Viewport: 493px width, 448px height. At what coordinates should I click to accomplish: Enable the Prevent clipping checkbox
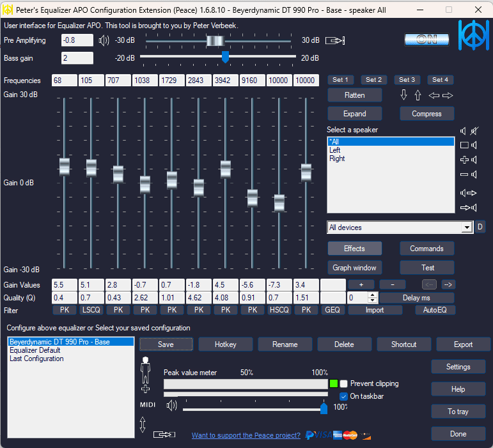tap(343, 383)
